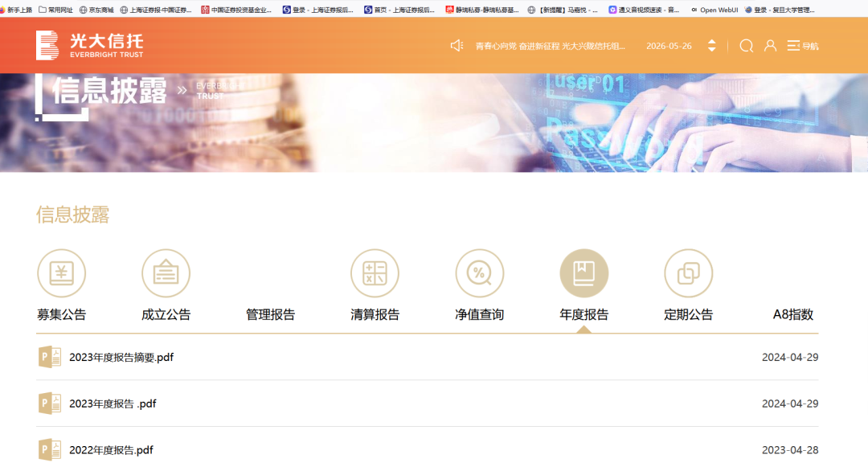Click the Everbright Trust logo
This screenshot has width=868, height=467.
coord(90,45)
